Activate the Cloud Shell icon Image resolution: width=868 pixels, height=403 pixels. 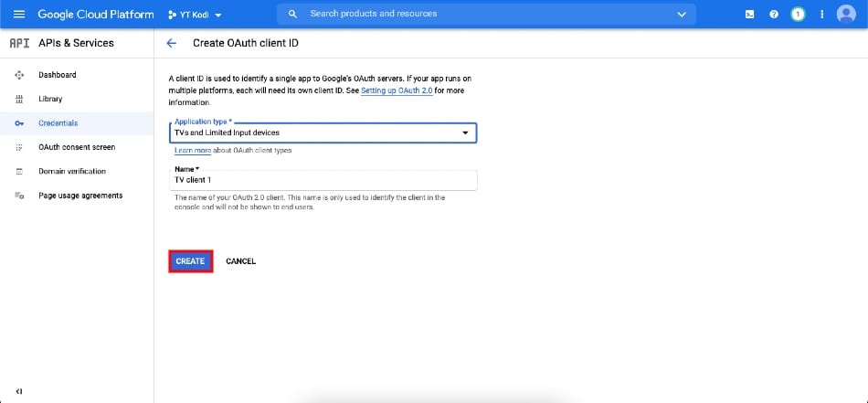pos(749,15)
